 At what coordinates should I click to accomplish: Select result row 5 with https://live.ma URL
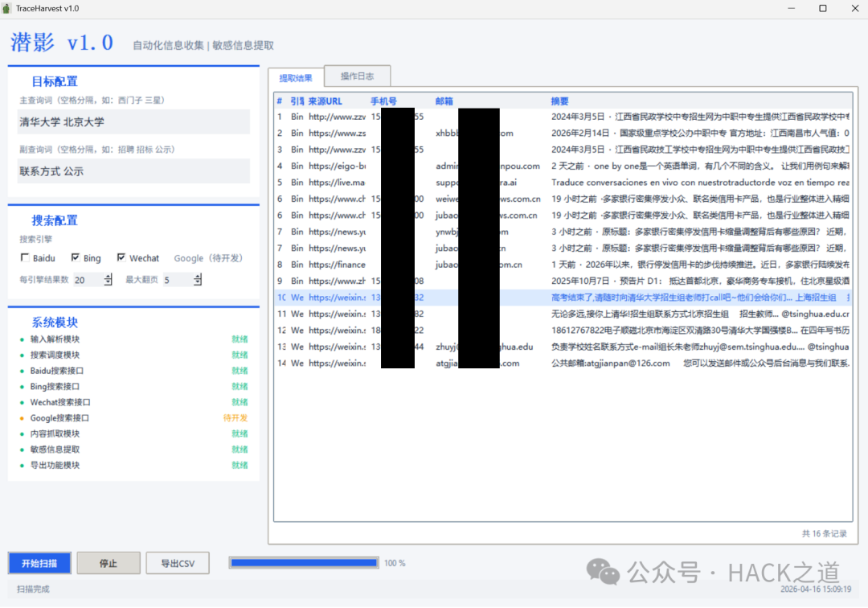tap(563, 183)
